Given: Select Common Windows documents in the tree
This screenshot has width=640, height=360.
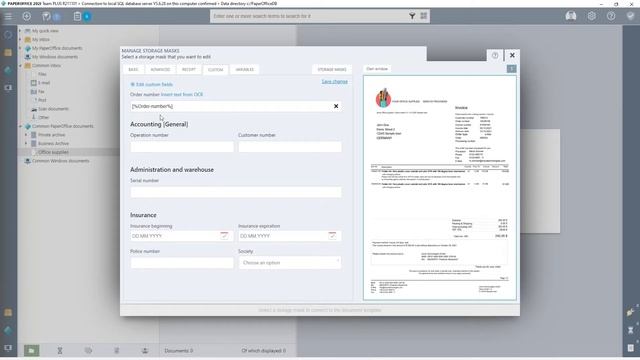Looking at the screenshot, I should (60, 161).
